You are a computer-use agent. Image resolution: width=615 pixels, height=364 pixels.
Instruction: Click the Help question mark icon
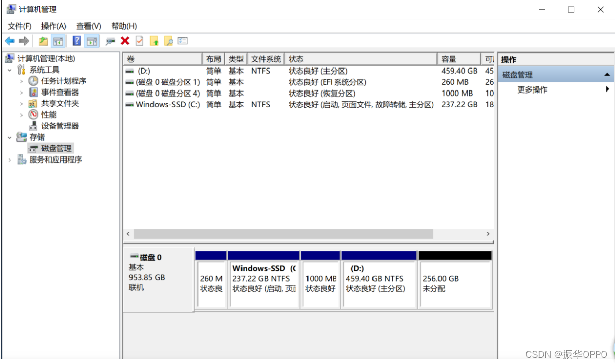[x=76, y=41]
